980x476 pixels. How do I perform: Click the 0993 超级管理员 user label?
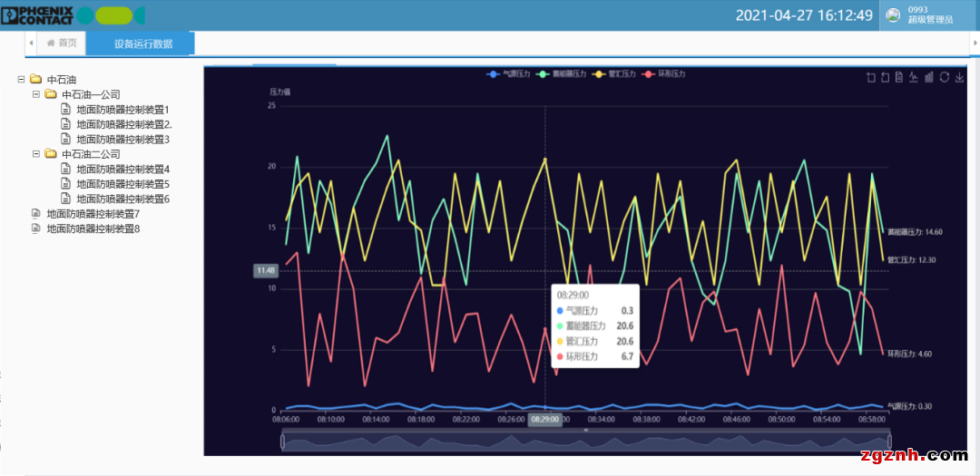[930, 15]
